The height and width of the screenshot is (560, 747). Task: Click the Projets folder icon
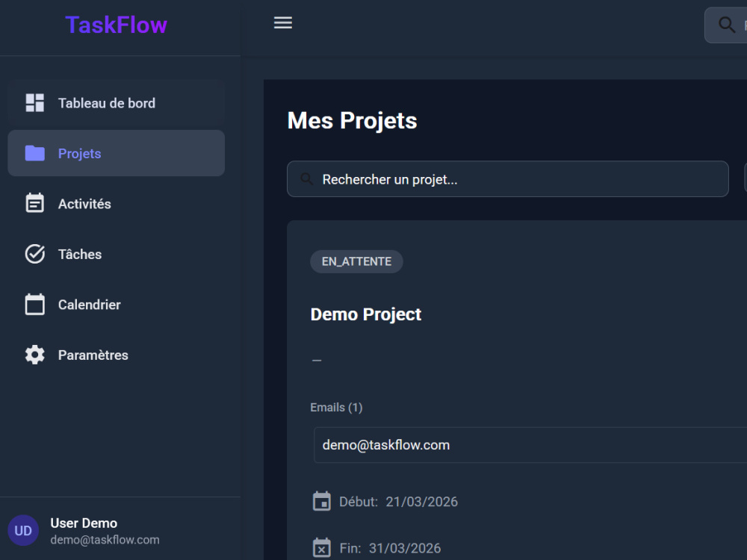(35, 153)
